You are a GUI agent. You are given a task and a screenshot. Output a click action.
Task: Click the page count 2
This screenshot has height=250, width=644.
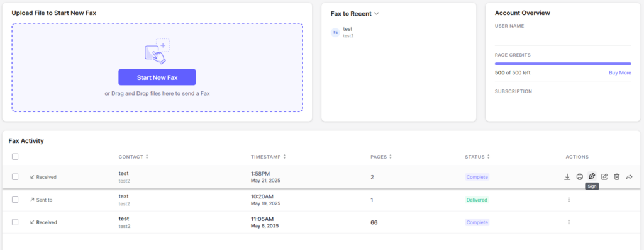click(x=372, y=177)
